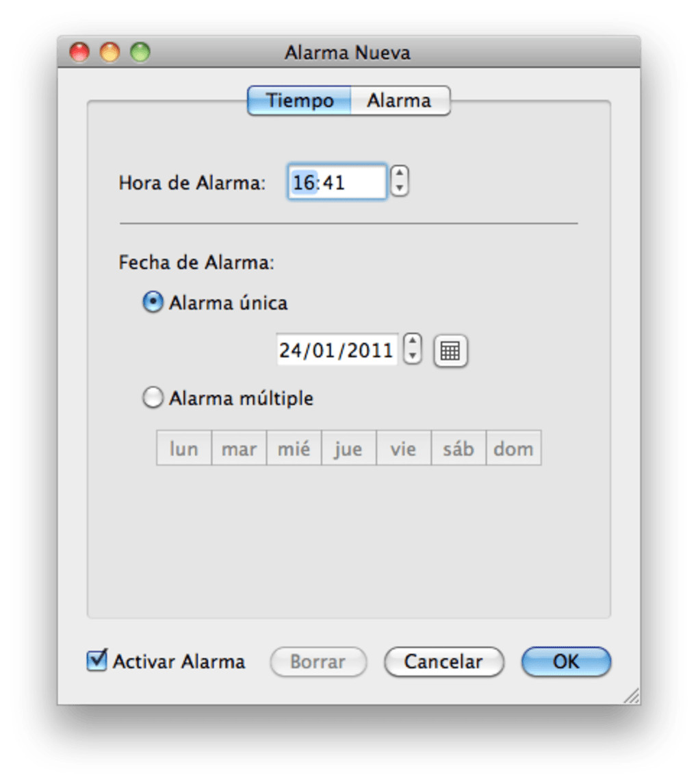This screenshot has width=698, height=784.
Task: Select the Alarma múltiple radio button
Action: 153,398
